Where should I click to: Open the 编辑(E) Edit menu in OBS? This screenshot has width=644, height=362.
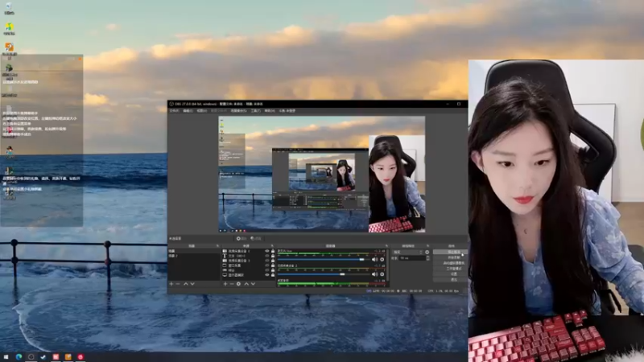188,111
